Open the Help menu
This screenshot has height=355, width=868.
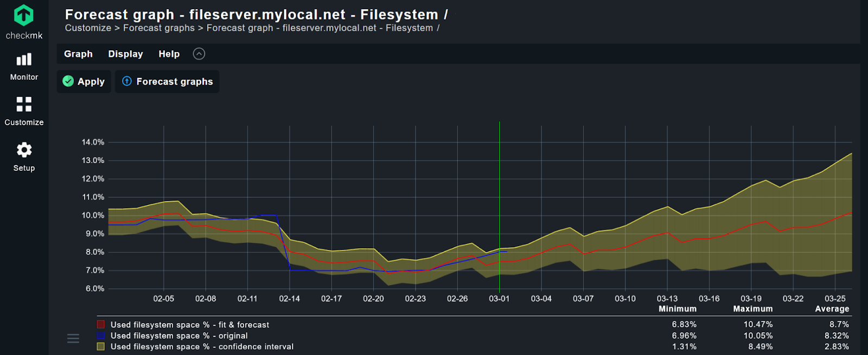169,54
